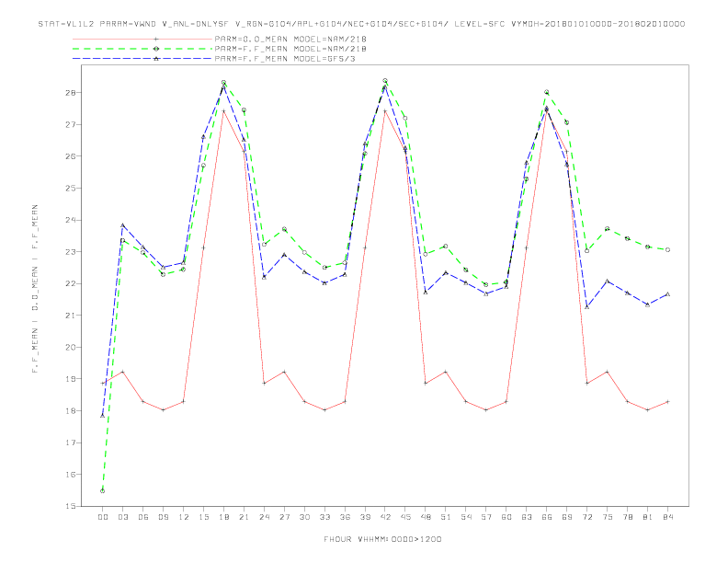Viewport: 728px width, 563px height.
Task: Click y-axis tick value 28
Action: [70, 93]
